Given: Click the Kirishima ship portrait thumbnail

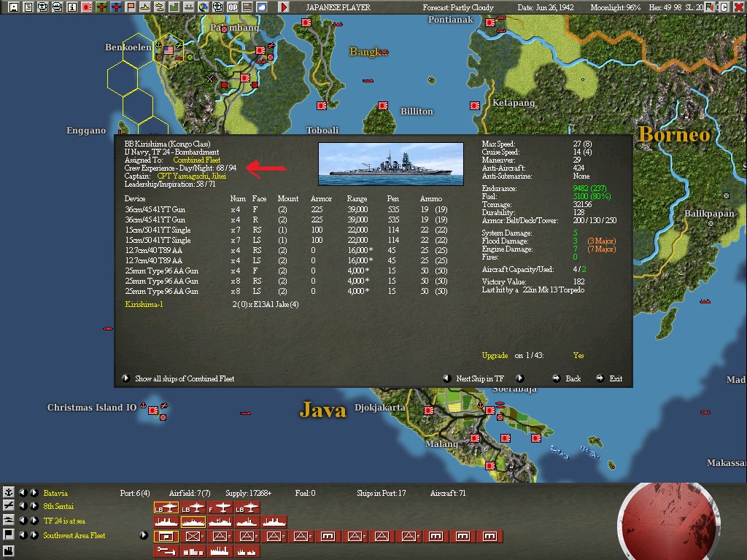Looking at the screenshot, I should tap(391, 163).
